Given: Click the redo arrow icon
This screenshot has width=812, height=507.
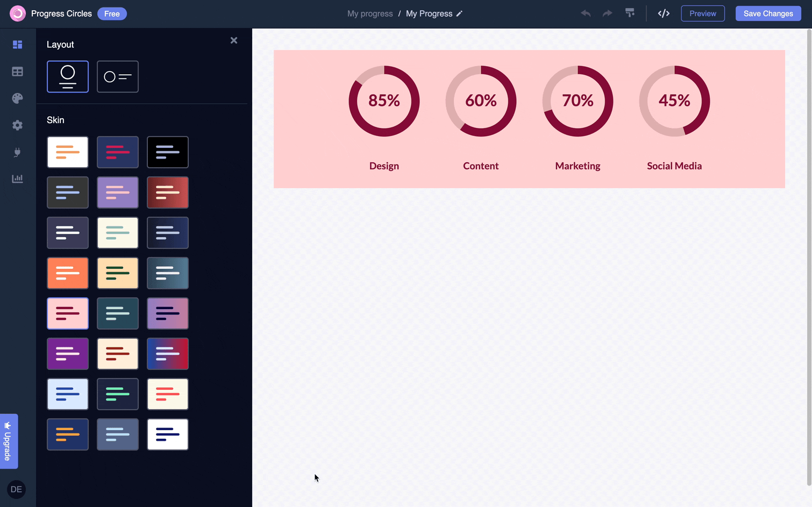Looking at the screenshot, I should pyautogui.click(x=607, y=13).
